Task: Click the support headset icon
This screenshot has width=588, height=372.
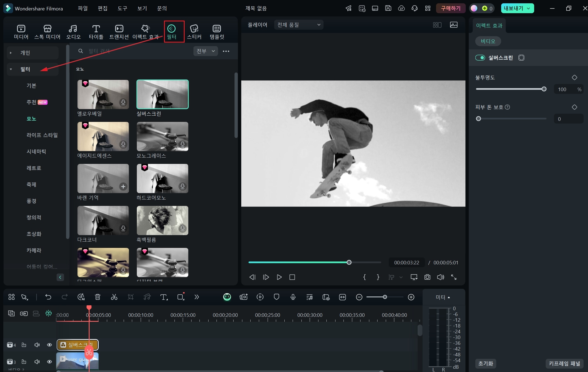Action: click(414, 8)
